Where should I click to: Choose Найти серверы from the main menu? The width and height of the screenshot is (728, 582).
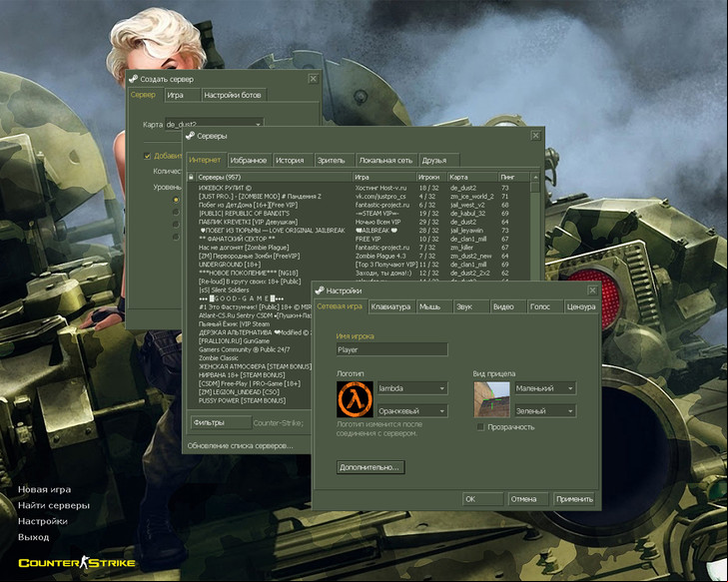coord(54,505)
